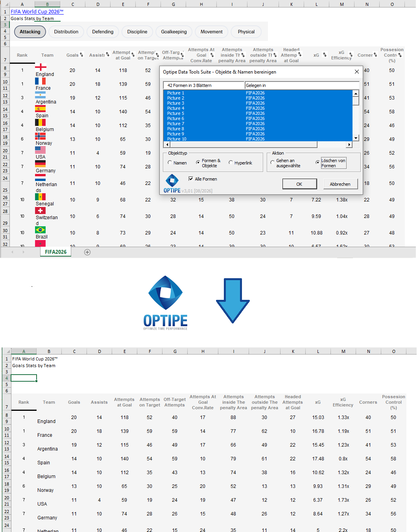Open the Distribution stats tab

tap(66, 32)
